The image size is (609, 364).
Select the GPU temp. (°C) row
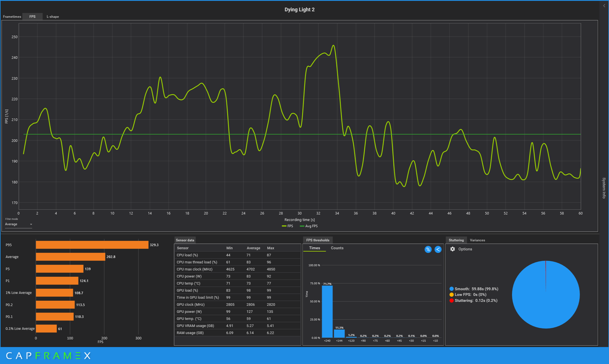point(237,319)
